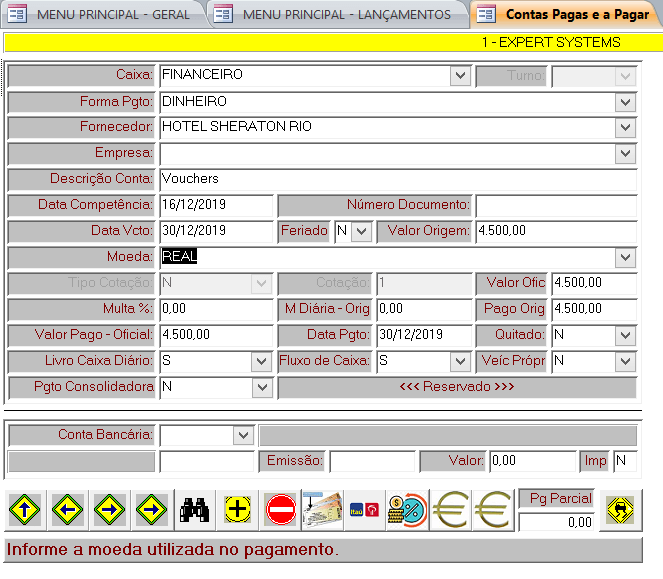
Task: Open search with the binoculars icon
Action: click(x=195, y=510)
